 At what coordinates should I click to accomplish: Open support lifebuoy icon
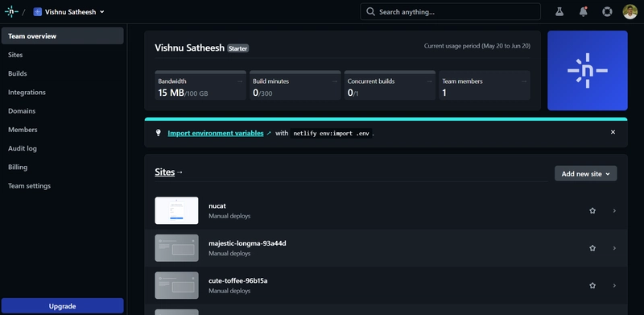click(607, 11)
